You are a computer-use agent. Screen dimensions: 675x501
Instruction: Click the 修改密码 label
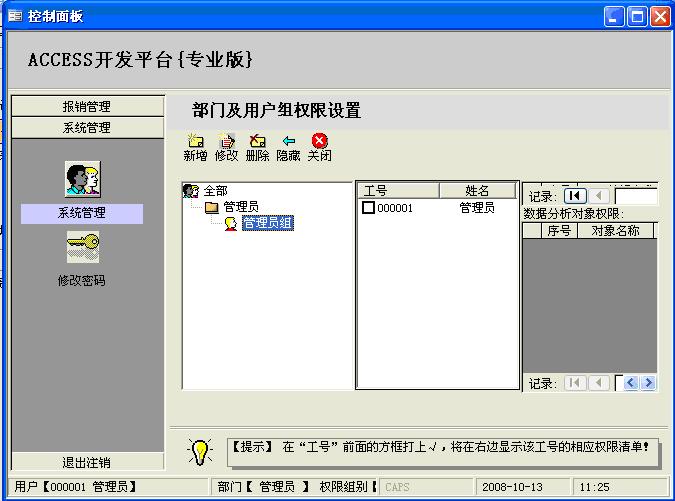[x=81, y=281]
